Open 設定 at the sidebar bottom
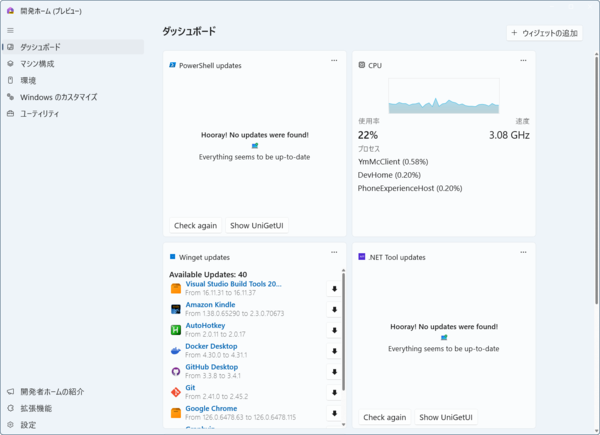Viewport: 600px width, 435px height. (x=28, y=425)
